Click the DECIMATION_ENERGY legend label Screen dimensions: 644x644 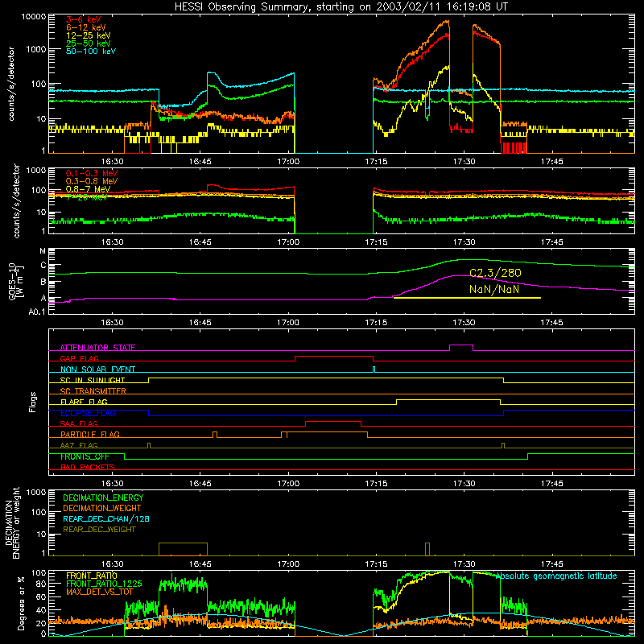click(103, 497)
